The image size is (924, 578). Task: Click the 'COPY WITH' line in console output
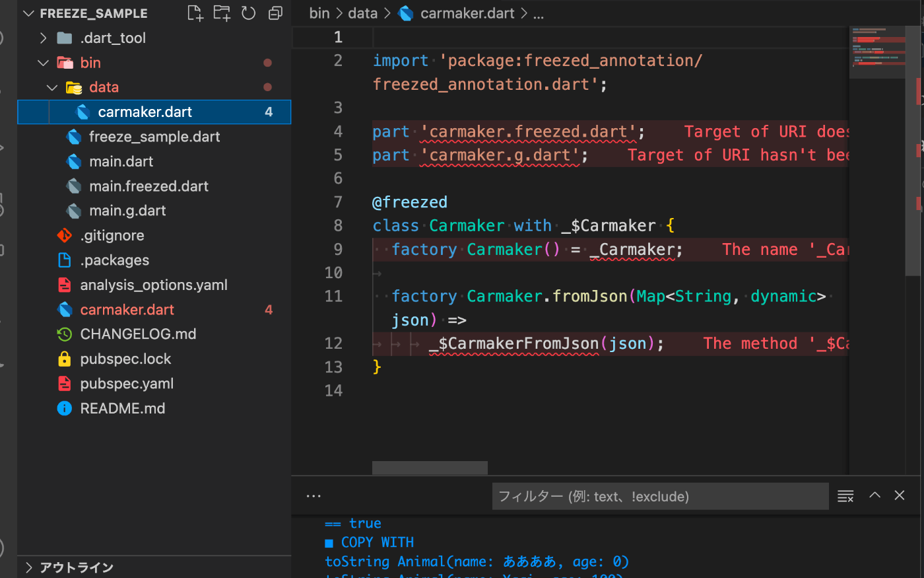tap(378, 542)
